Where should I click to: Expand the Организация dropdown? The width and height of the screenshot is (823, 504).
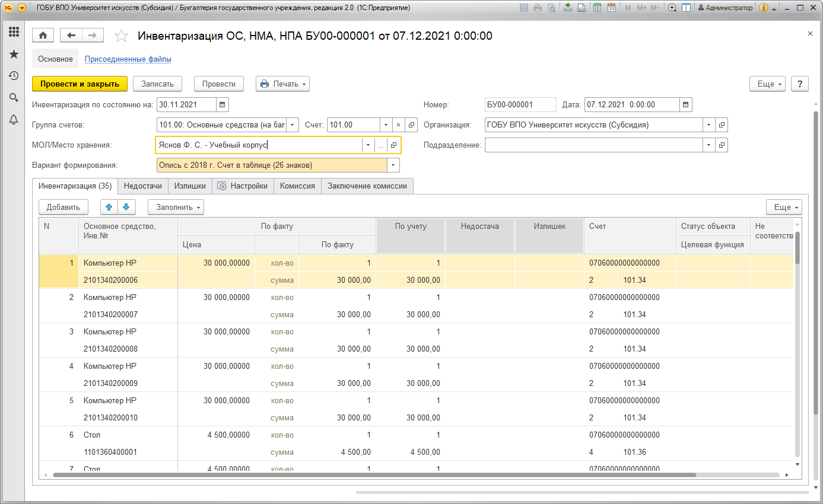[x=709, y=125]
